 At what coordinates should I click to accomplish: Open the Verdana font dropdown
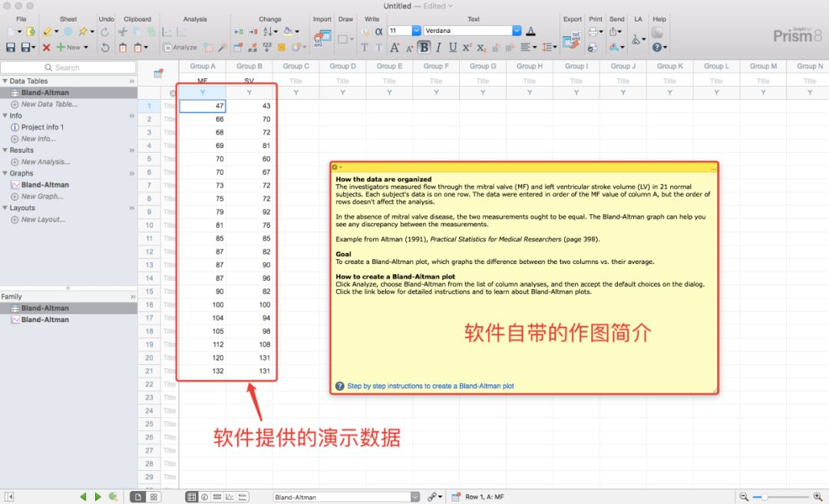[x=517, y=31]
